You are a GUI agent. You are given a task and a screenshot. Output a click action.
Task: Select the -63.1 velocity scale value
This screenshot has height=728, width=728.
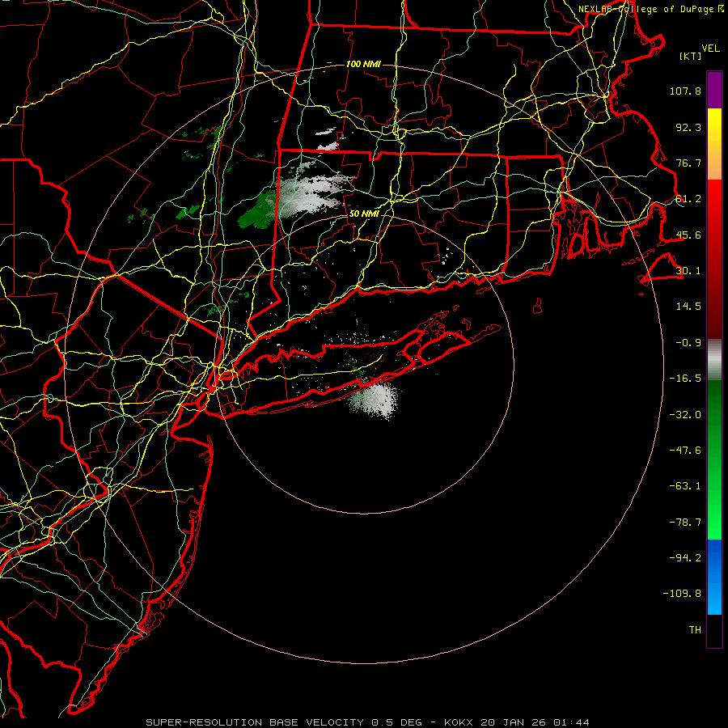coord(685,486)
